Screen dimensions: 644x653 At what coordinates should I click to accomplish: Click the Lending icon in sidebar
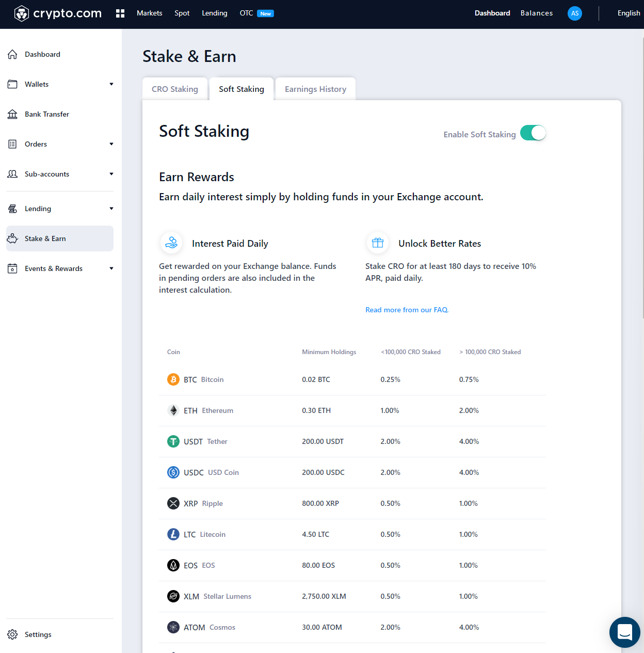(12, 209)
